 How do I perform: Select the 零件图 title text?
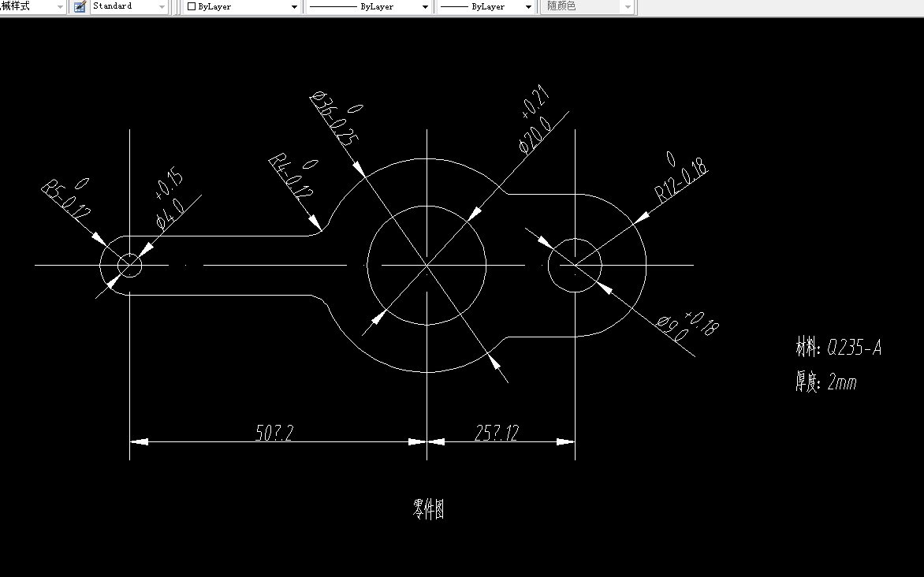[428, 509]
